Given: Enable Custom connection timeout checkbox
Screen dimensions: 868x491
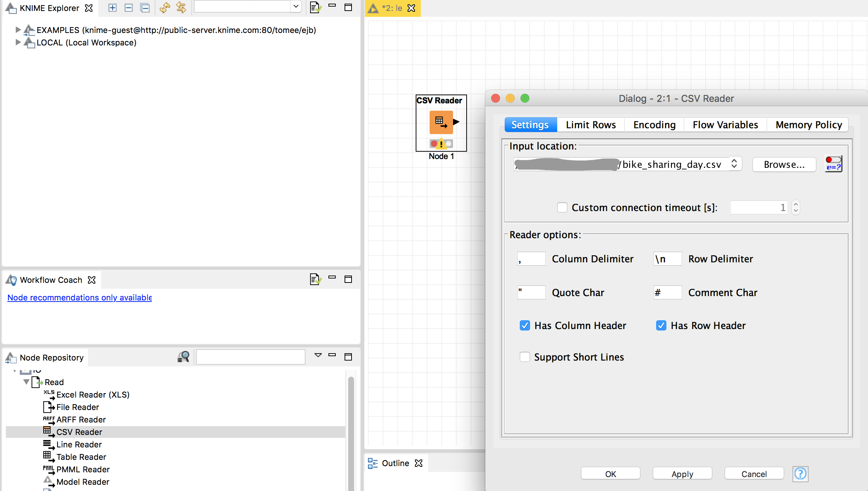Looking at the screenshot, I should [x=562, y=207].
